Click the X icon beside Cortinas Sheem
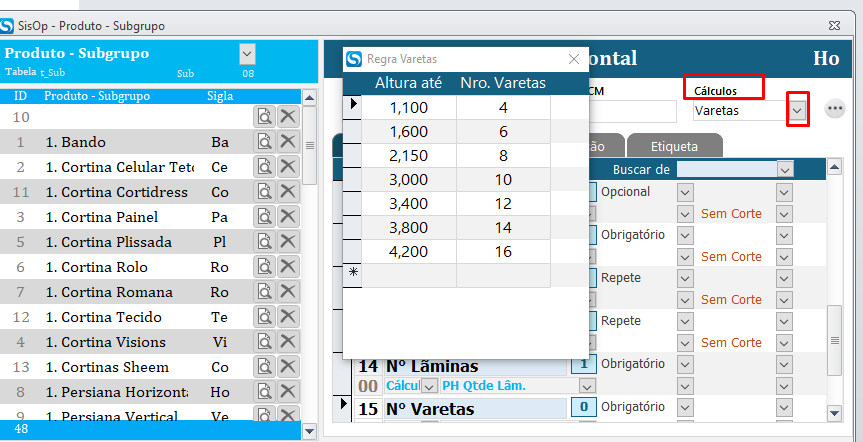The image size is (863, 442). [x=288, y=367]
